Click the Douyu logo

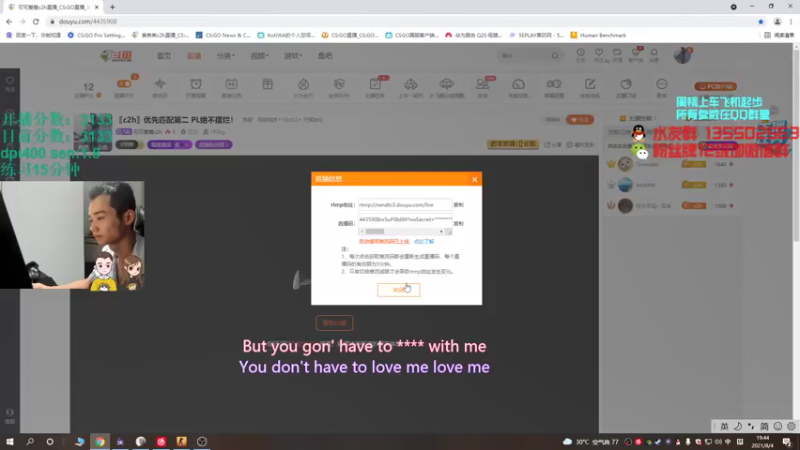pos(116,56)
